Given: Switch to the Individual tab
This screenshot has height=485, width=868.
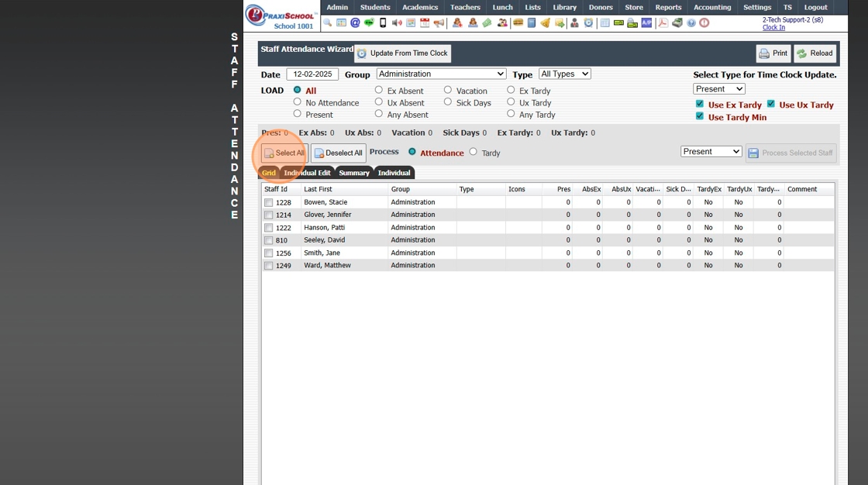Looking at the screenshot, I should [394, 173].
